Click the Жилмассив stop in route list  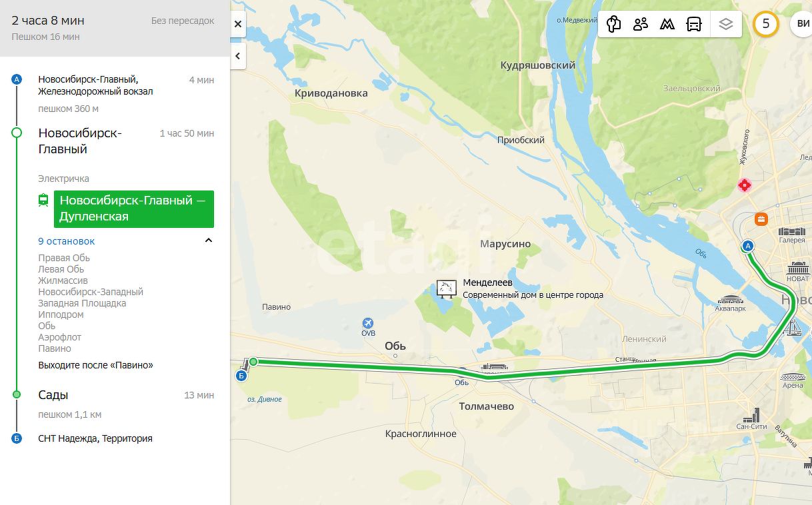point(63,280)
